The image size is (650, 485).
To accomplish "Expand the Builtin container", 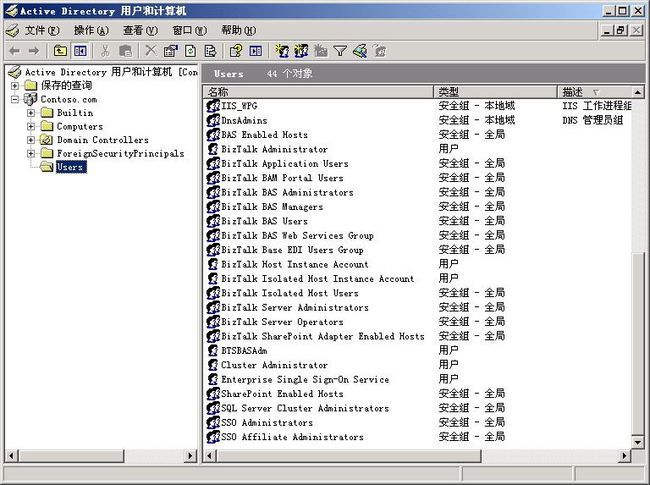I will 31,113.
